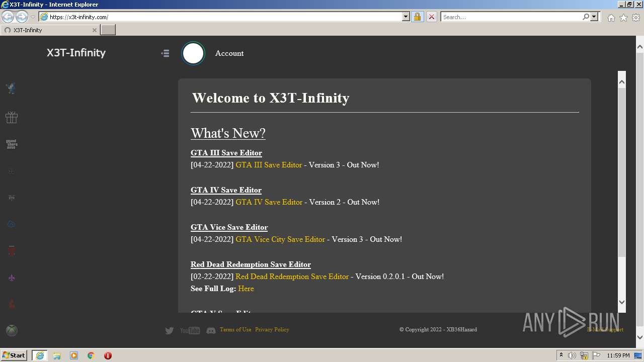Click inner content scrollbar down arrow

pos(622,302)
